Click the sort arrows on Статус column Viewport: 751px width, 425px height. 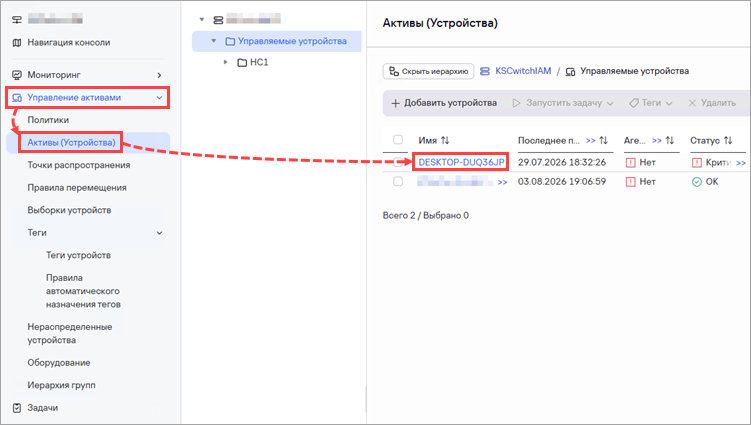pyautogui.click(x=728, y=140)
